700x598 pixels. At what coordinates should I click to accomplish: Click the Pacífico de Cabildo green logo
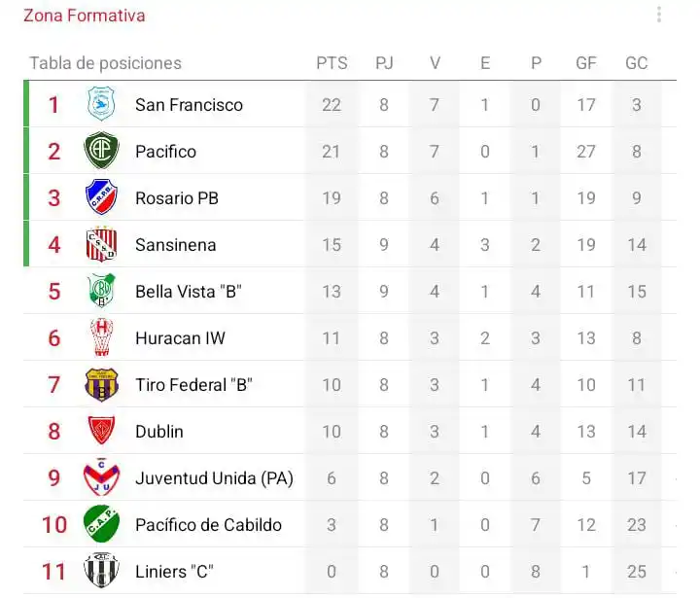101,524
